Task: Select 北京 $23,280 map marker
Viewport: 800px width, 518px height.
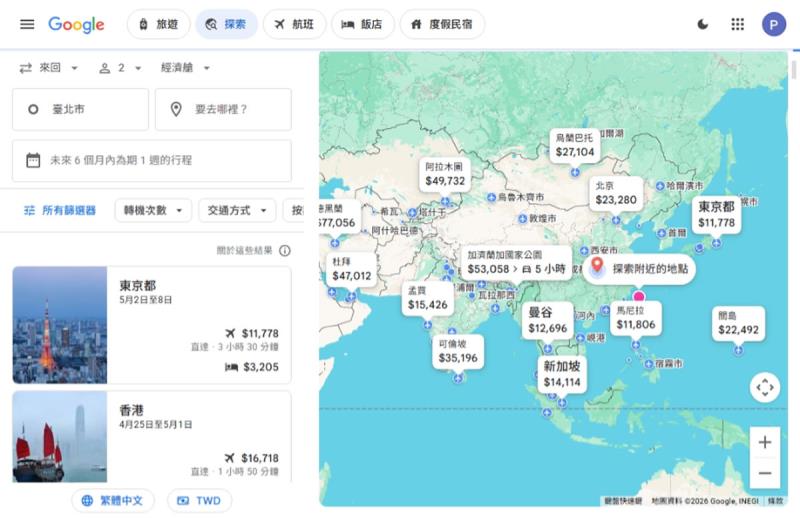Action: point(616,193)
